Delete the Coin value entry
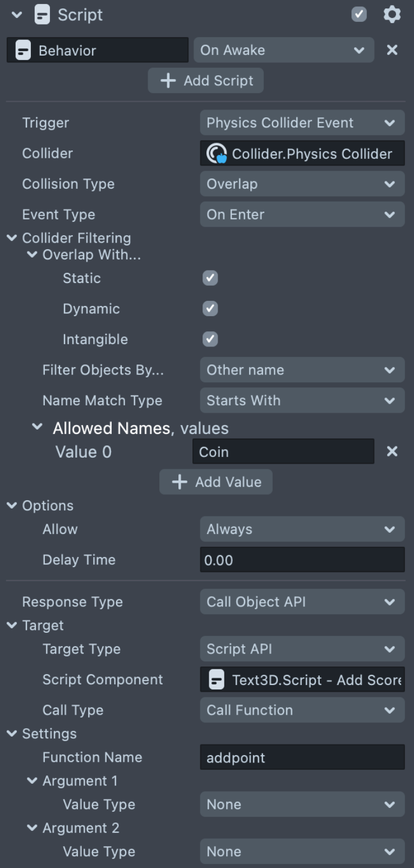The width and height of the screenshot is (414, 868). click(392, 451)
